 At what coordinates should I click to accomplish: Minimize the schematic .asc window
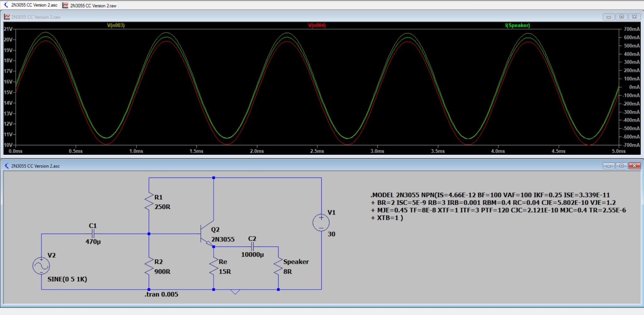click(x=608, y=166)
